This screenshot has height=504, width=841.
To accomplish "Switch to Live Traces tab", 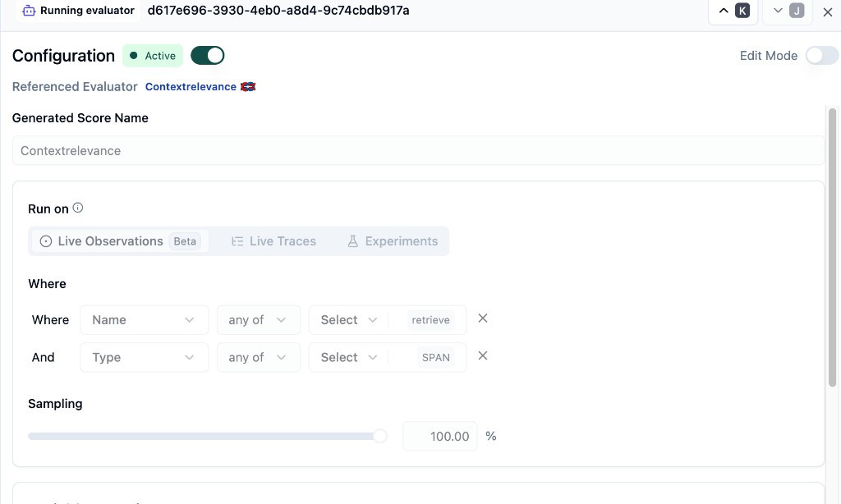I will click(x=273, y=241).
